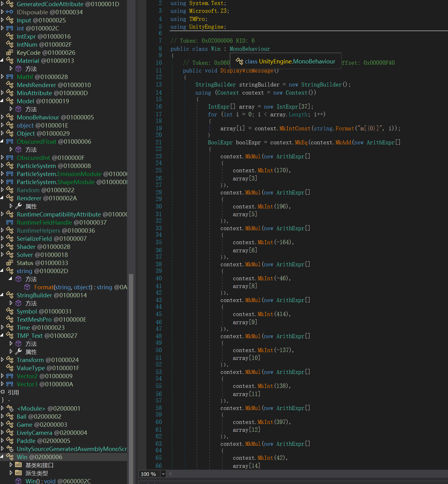Select the Game @02000003 tree item
This screenshot has width=448, height=484.
coord(42,425)
